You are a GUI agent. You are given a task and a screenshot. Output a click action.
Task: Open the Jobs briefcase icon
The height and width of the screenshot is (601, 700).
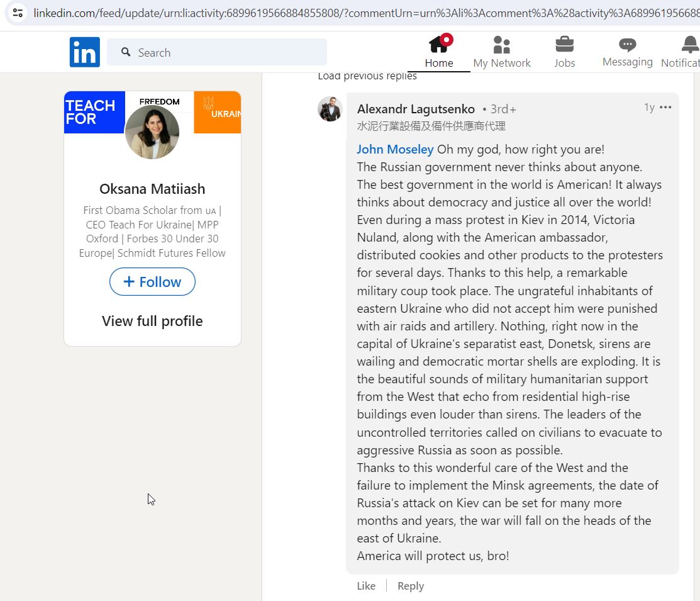(x=564, y=45)
